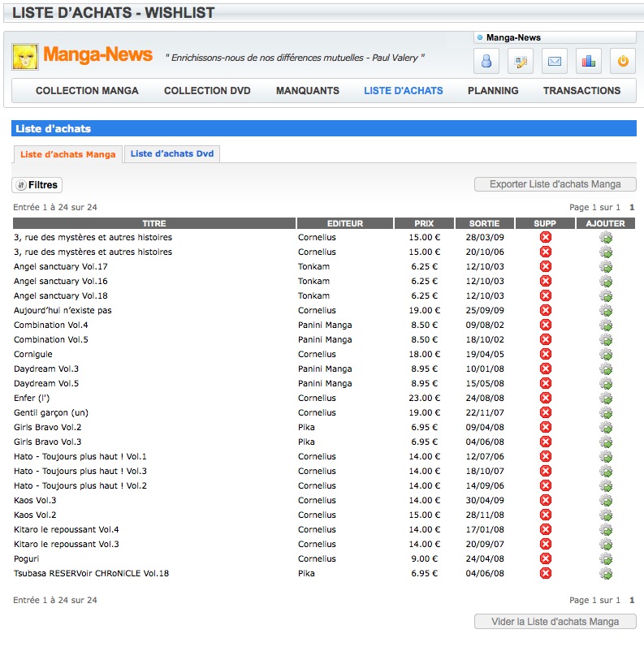This screenshot has height=651, width=644.
Task: Add Angel sanctuary Vol.18 to collection
Action: (606, 296)
